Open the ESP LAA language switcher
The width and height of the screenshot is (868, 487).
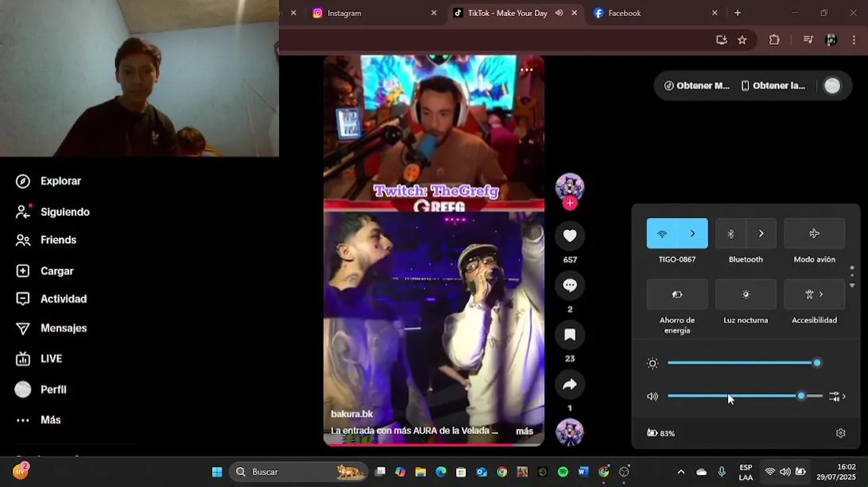click(746, 472)
